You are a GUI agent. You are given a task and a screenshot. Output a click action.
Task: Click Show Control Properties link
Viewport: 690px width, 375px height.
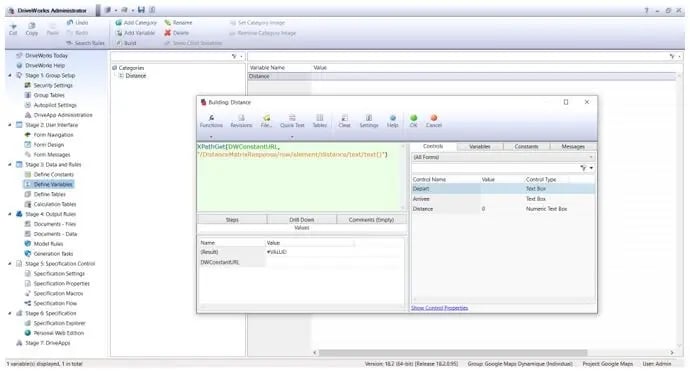[x=439, y=308]
